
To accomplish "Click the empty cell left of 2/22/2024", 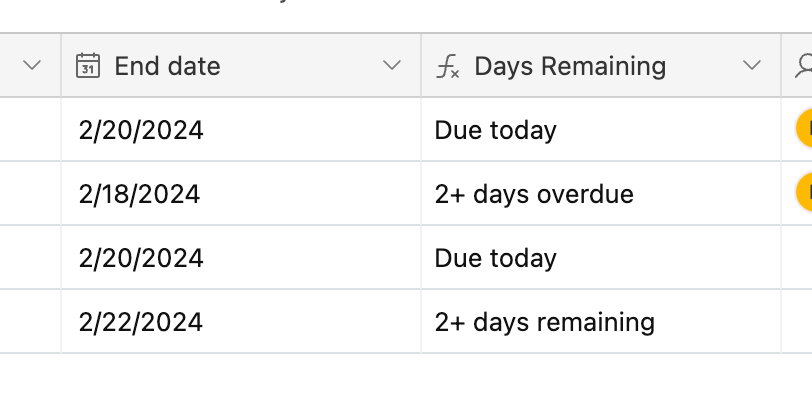I will click(x=30, y=321).
